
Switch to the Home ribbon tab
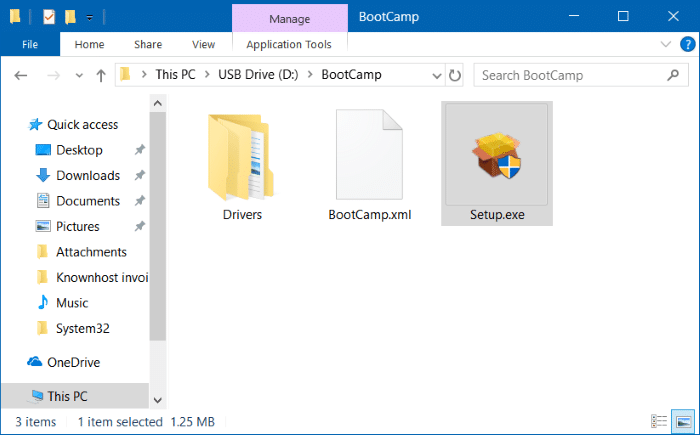(x=89, y=44)
